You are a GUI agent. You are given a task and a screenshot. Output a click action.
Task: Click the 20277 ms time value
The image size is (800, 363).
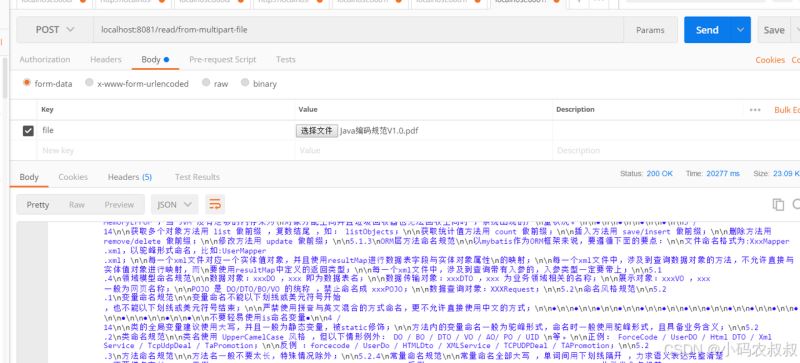[722, 174]
